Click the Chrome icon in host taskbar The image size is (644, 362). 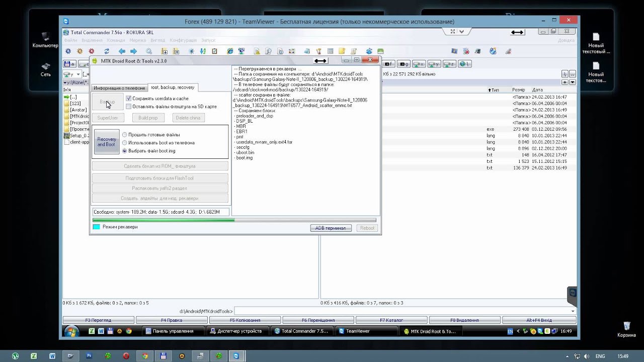[144, 356]
